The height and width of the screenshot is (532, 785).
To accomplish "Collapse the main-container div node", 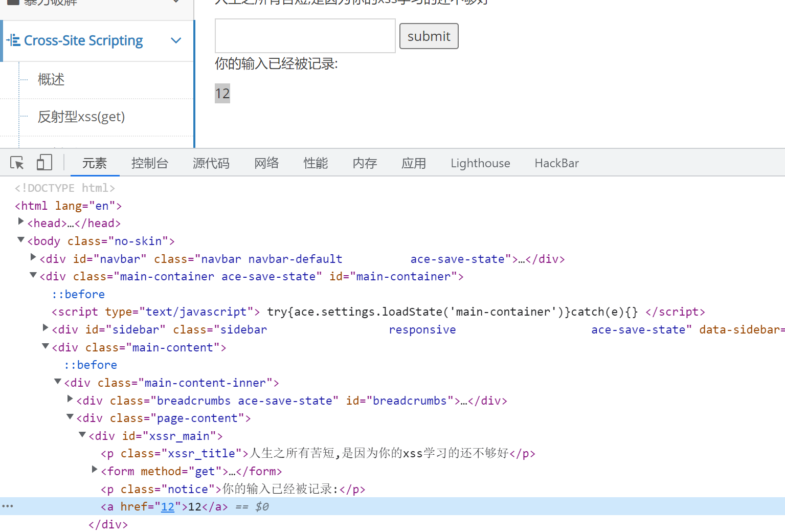I will coord(33,275).
